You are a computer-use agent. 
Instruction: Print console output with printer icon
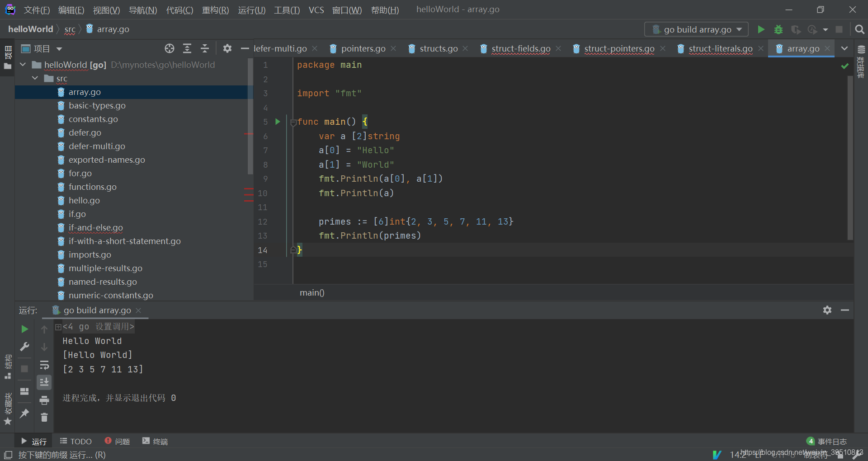(44, 400)
